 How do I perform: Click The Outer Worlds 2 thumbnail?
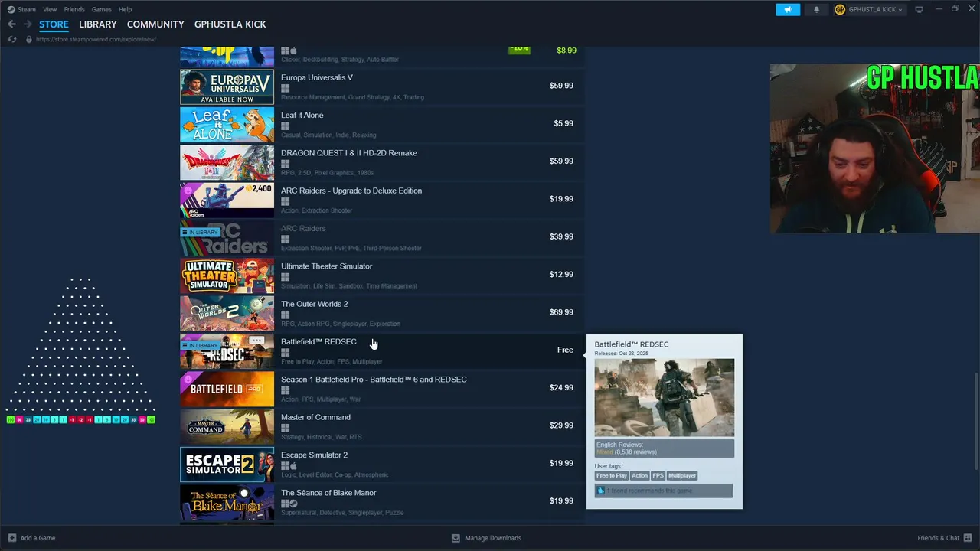(x=227, y=314)
